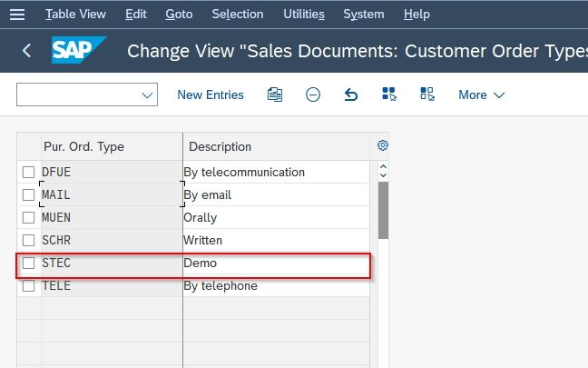This screenshot has height=368, width=588.
Task: Open the Table View menu
Action: (75, 15)
